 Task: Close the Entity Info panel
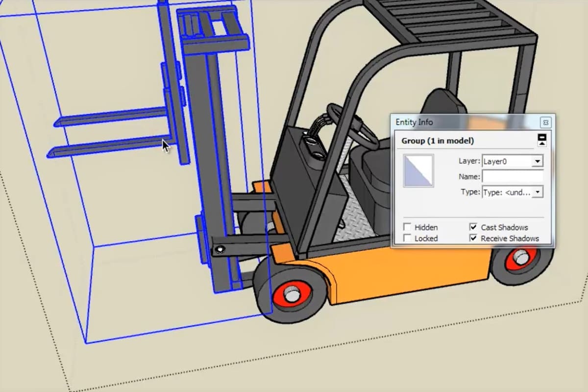pos(546,122)
